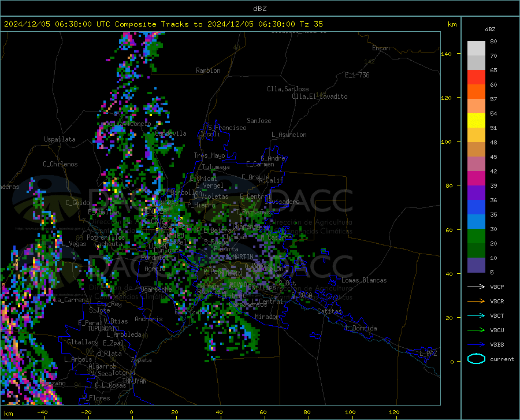This screenshot has height=420, width=520.
Task: Select the magenta swatch in dBZ scale
Action: 476,179
